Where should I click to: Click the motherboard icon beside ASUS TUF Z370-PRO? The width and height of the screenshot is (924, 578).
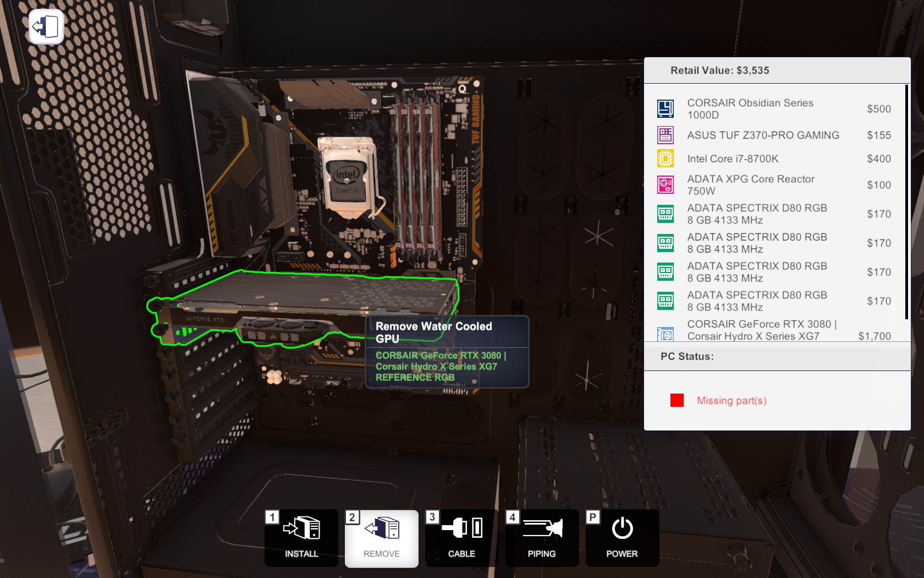pyautogui.click(x=665, y=135)
